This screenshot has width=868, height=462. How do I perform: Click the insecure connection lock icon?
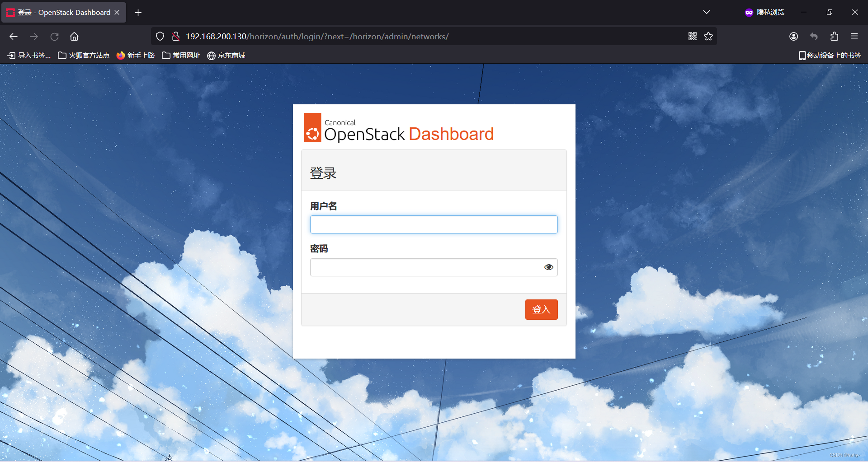(176, 36)
